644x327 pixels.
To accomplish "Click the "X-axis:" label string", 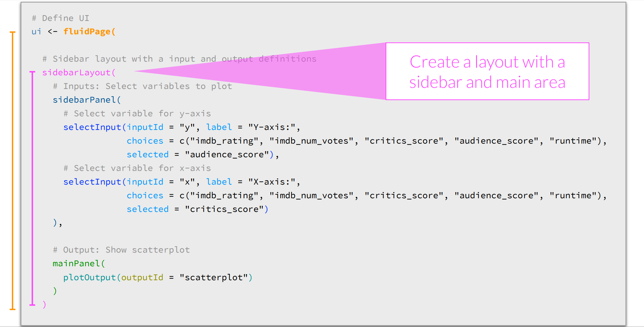I will coord(272,182).
